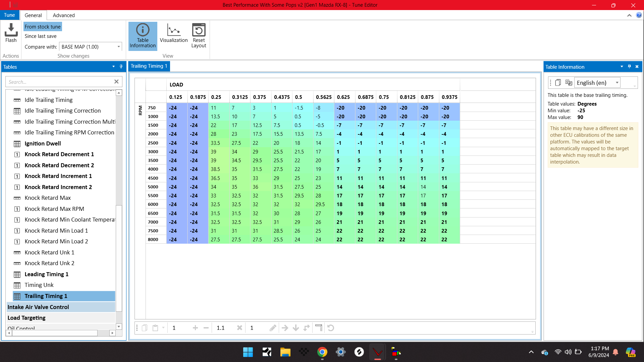
Task: Select Knock Retard Max RPM table
Action: (x=54, y=209)
